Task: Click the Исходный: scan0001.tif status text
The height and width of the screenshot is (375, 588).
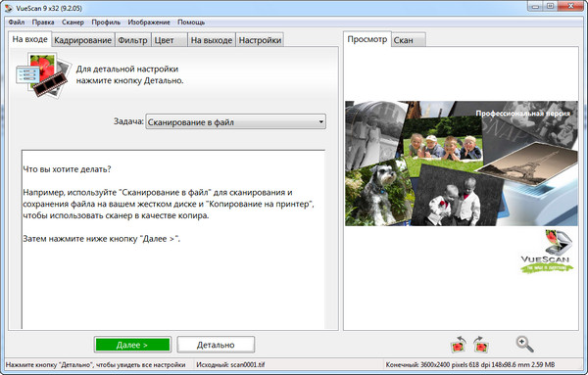Action: point(230,364)
